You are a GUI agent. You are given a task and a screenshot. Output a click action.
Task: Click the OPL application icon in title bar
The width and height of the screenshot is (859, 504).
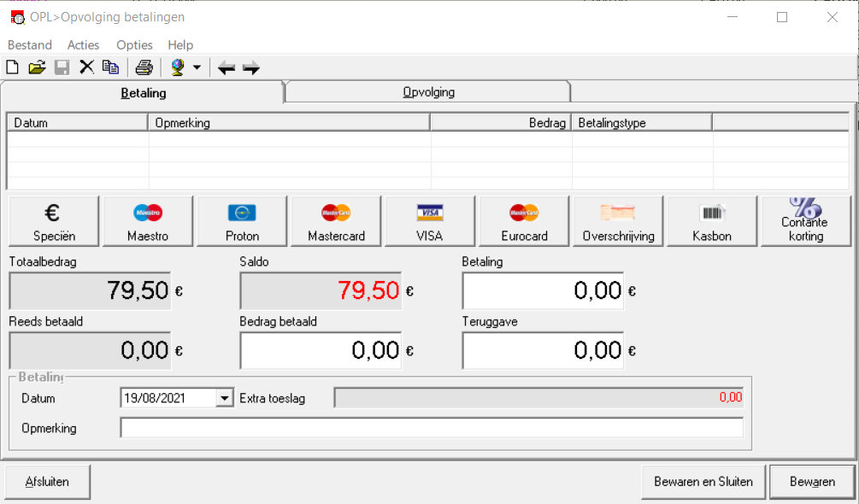point(18,17)
